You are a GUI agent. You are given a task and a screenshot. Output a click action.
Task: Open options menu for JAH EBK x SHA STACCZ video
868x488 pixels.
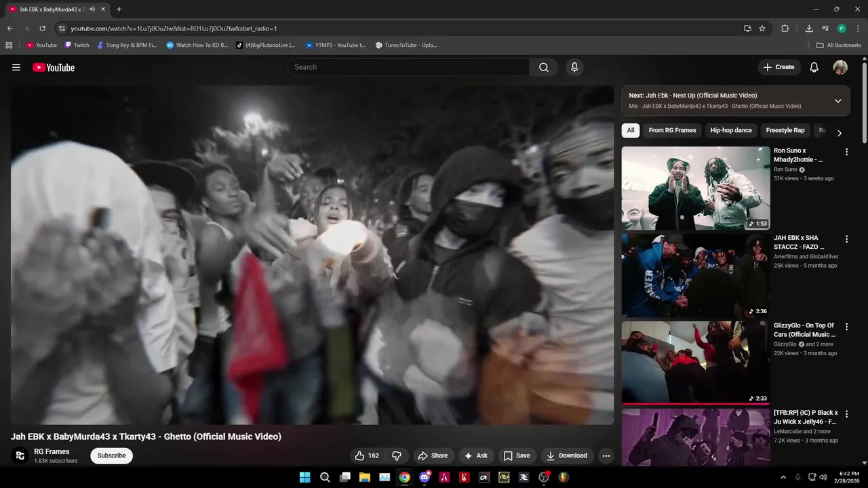coord(846,239)
